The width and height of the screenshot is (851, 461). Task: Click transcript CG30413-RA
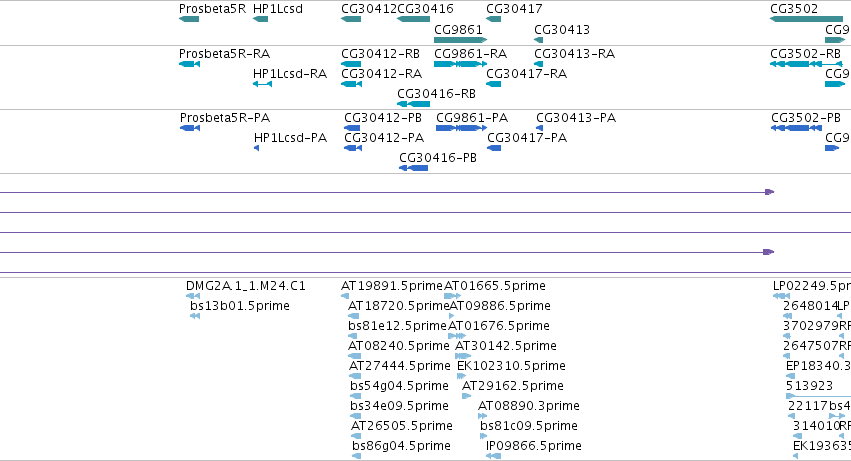pyautogui.click(x=574, y=54)
